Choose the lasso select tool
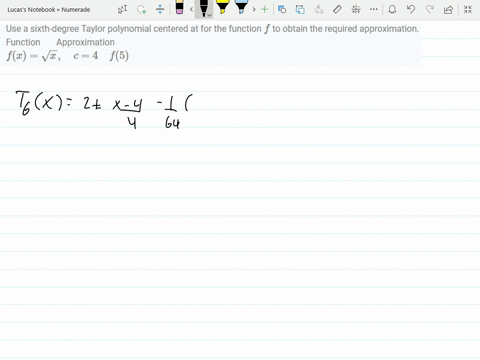The image size is (480, 360). point(142,9)
